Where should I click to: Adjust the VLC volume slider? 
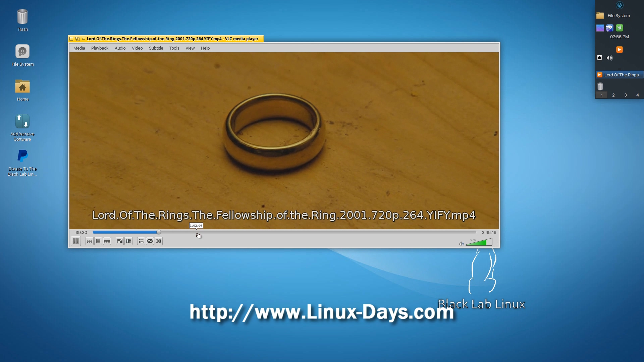pos(479,242)
